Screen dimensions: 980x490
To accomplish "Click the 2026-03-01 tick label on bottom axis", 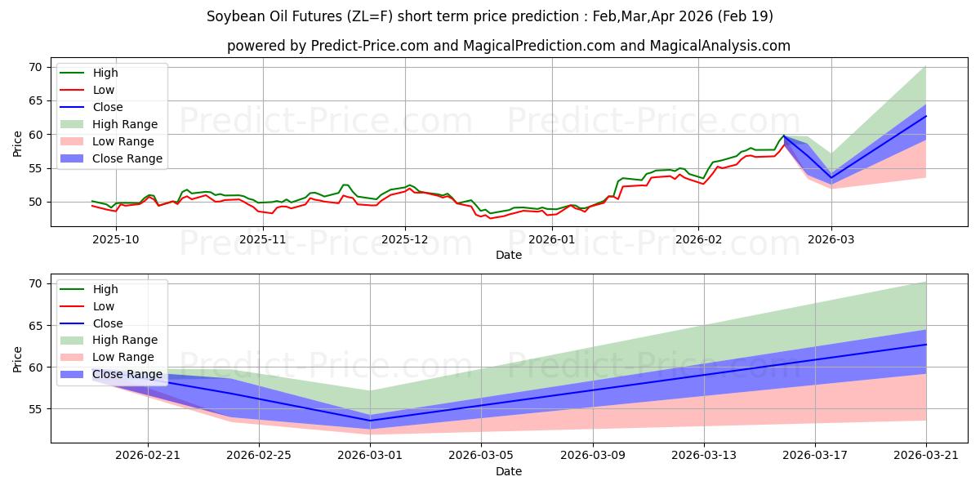I will point(370,455).
